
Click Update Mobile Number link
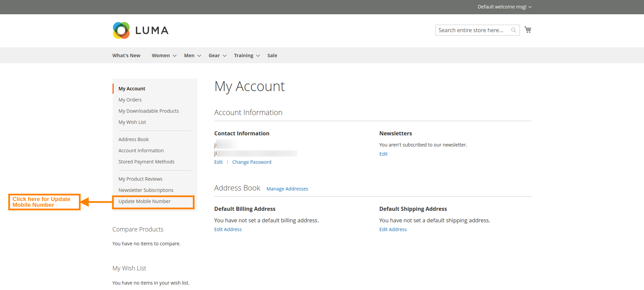point(144,201)
